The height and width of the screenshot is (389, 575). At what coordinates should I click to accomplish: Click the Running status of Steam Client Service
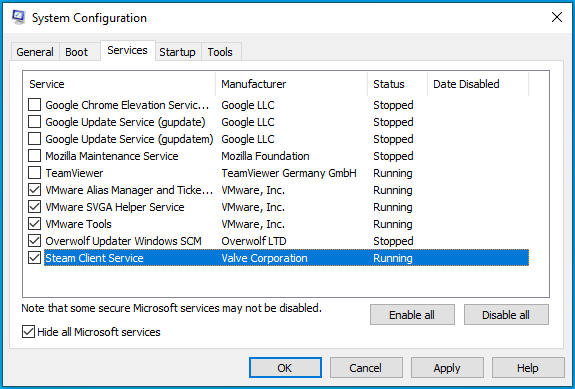393,258
